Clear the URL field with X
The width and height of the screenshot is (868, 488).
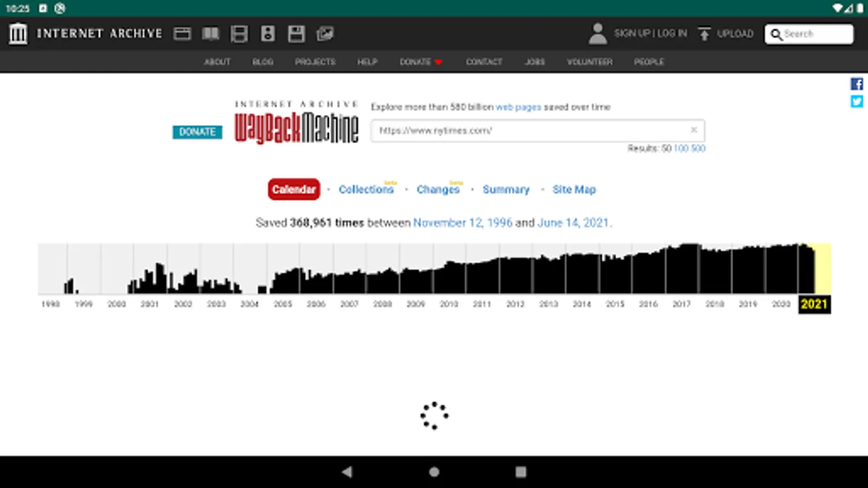click(x=693, y=130)
